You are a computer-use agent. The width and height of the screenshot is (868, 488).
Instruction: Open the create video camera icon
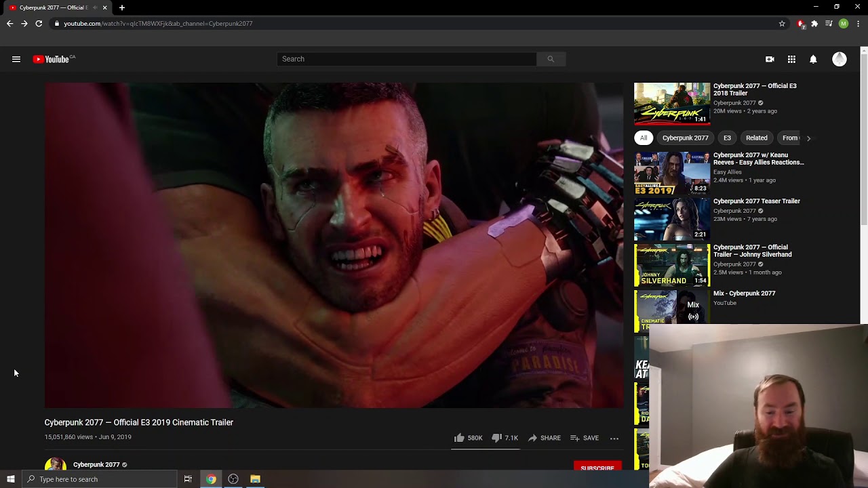[770, 60]
